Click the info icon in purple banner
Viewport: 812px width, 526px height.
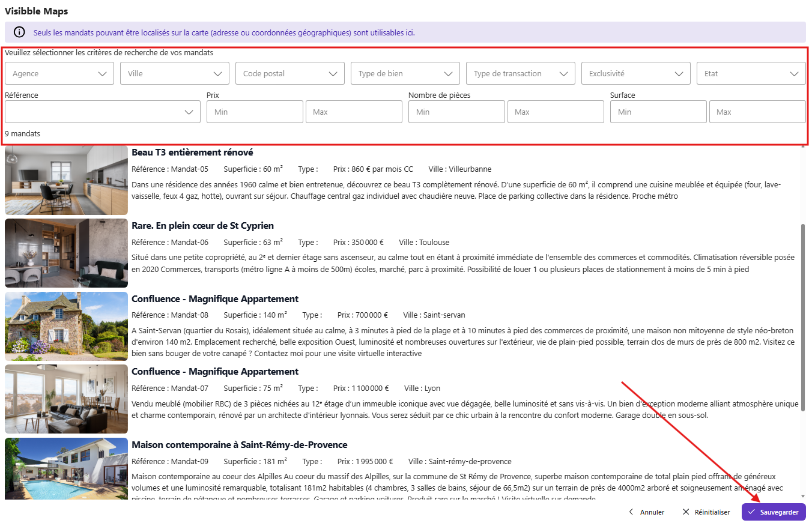[19, 32]
